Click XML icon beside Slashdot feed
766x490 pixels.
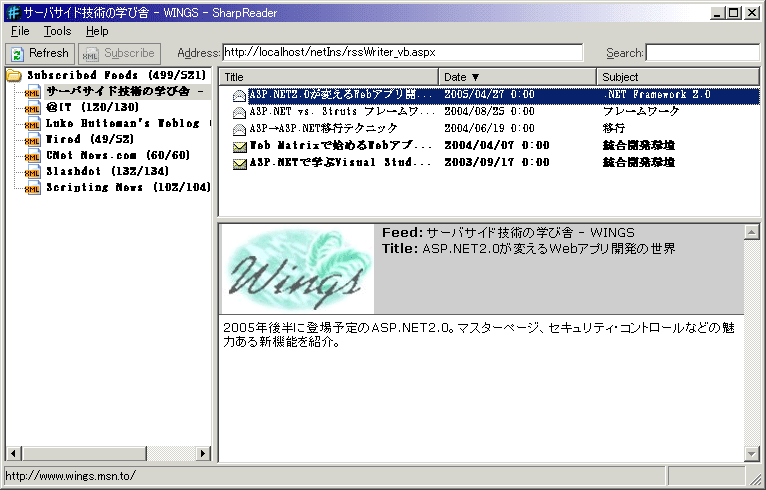(32, 172)
